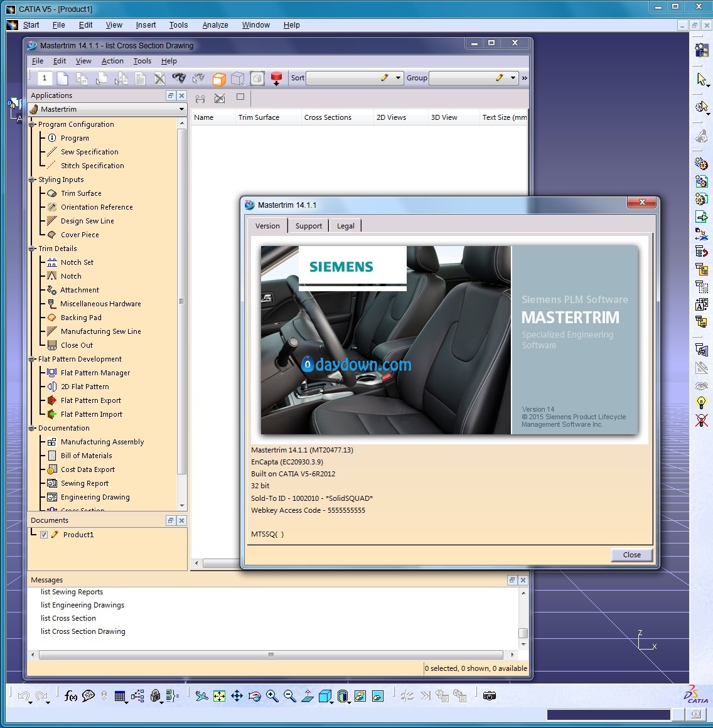This screenshot has width=713, height=728.
Task: Click the Messages horizontal scrollbar thumb
Action: [271, 655]
